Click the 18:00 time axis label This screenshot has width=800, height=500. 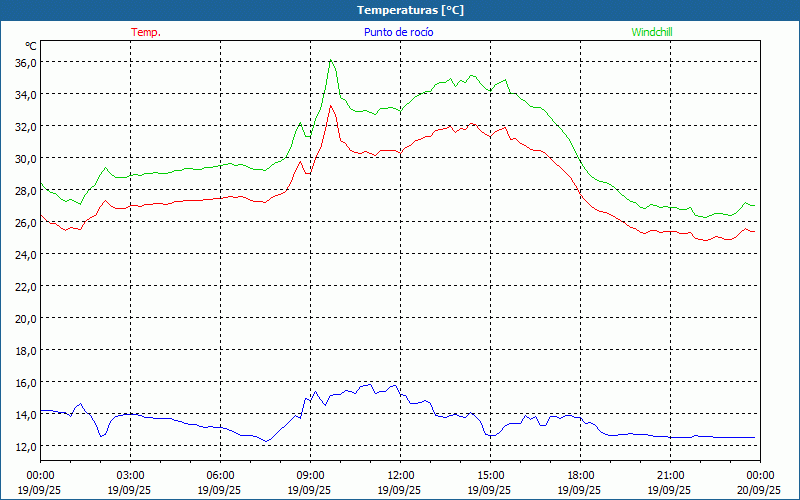point(580,475)
